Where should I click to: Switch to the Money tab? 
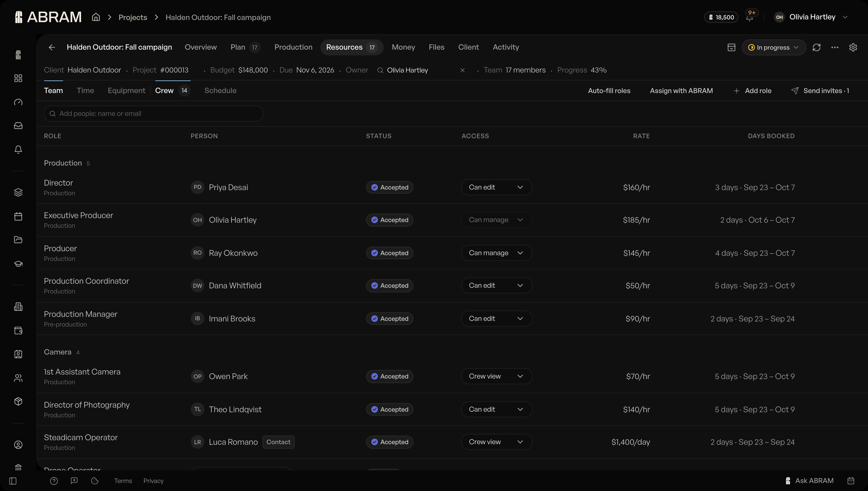click(403, 47)
